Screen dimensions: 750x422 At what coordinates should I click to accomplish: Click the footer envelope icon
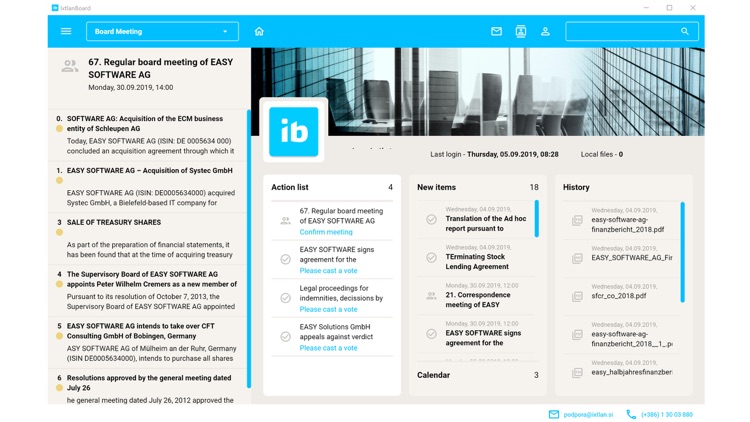pyautogui.click(x=554, y=414)
